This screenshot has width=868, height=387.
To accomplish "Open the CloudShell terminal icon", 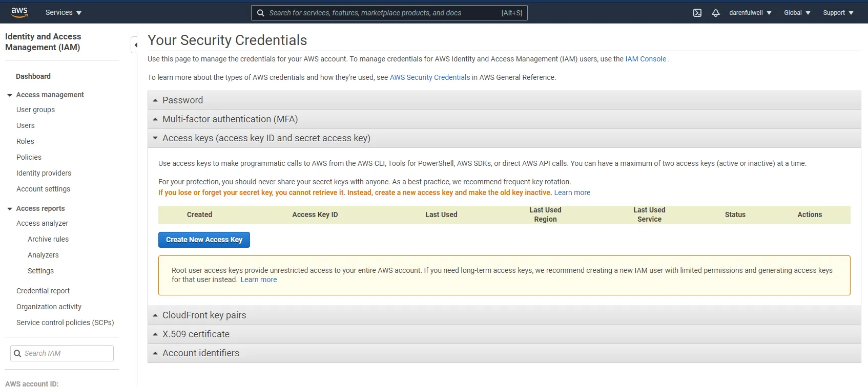I will coord(697,13).
